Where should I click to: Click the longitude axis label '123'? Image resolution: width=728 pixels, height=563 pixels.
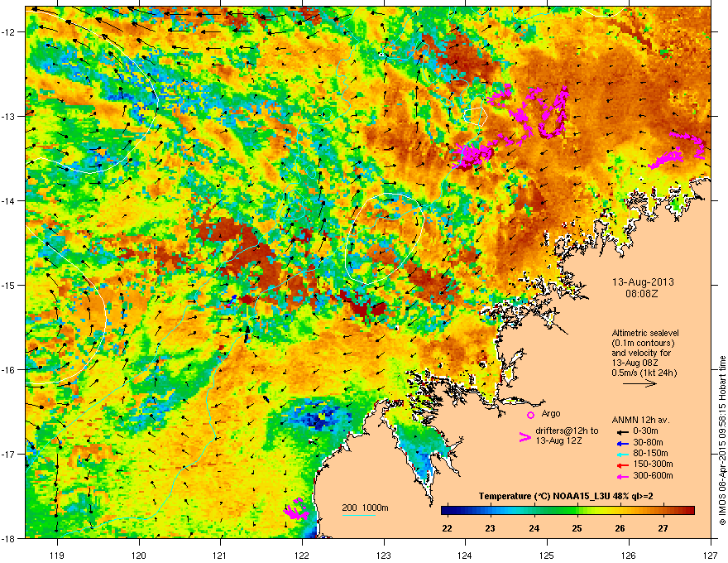point(384,555)
